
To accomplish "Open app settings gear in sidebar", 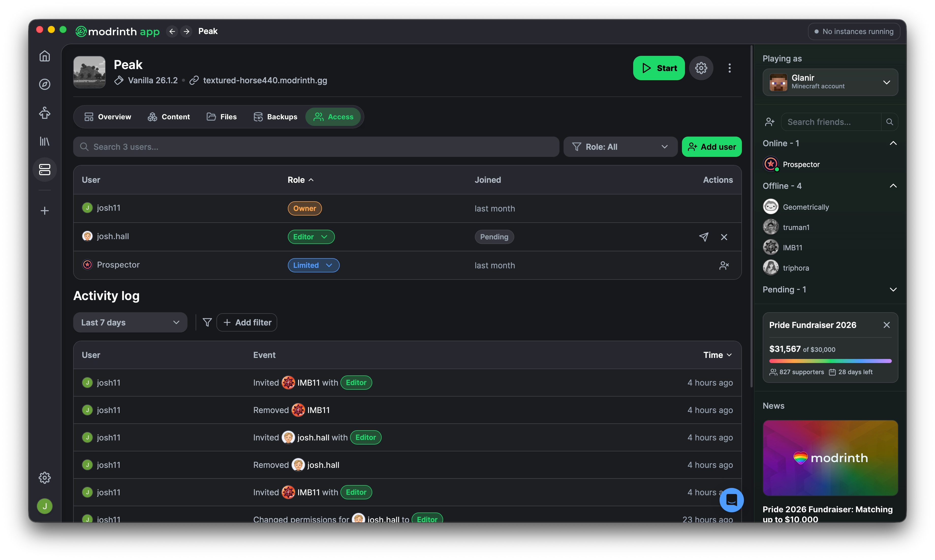I will (44, 477).
